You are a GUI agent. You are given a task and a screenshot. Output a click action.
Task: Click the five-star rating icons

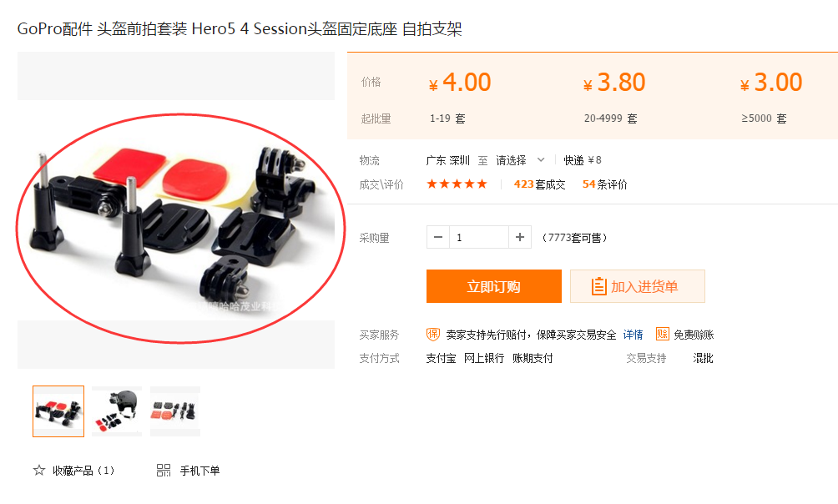[457, 184]
